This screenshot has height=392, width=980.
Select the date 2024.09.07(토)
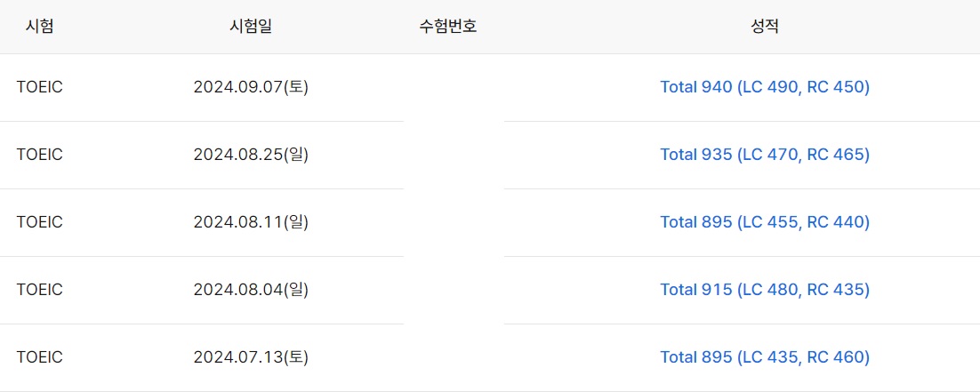251,87
